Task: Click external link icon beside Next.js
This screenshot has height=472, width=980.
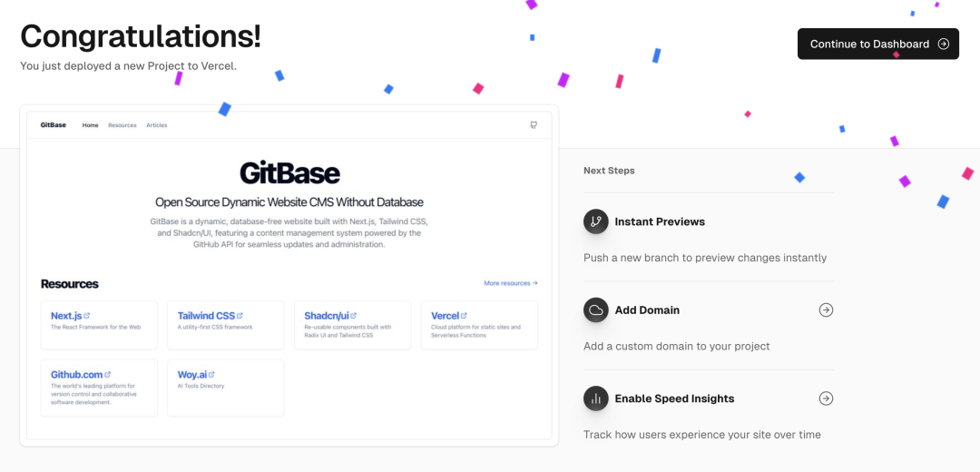Action: point(87,316)
